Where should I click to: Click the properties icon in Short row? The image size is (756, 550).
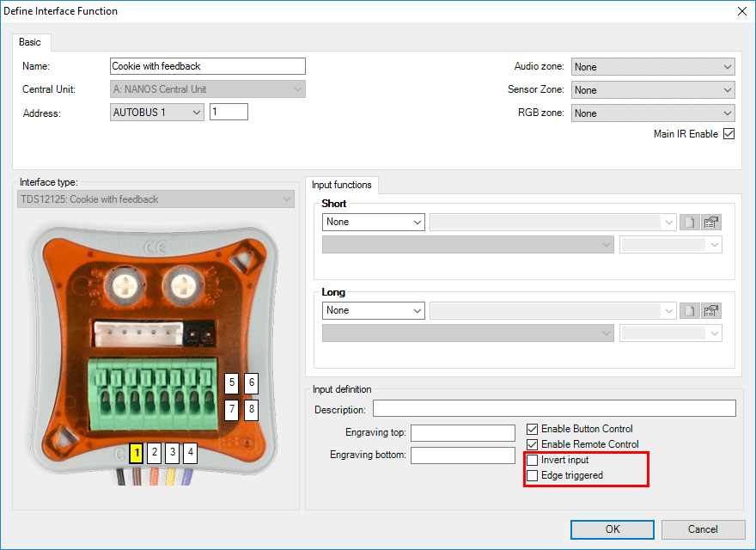(710, 222)
